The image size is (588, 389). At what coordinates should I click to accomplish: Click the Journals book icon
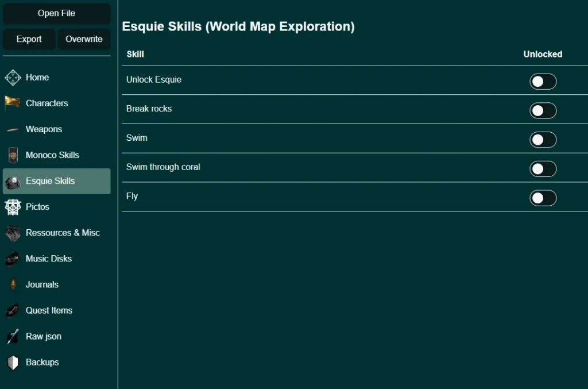(x=13, y=284)
